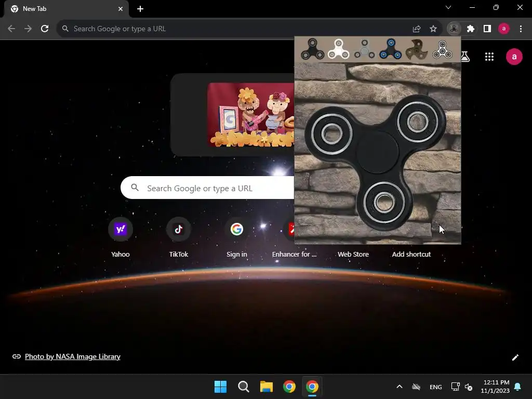Open the first Chrome taskbar icon
This screenshot has width=532, height=399.
pyautogui.click(x=289, y=387)
